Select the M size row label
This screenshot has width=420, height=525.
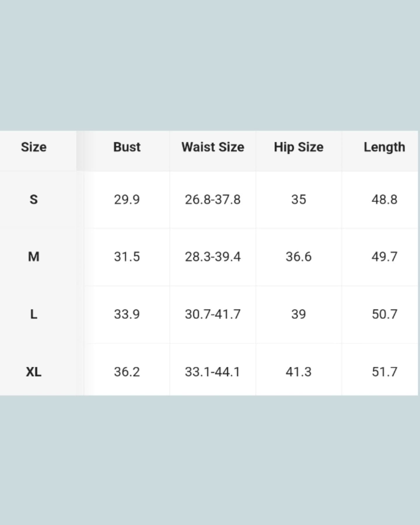pos(34,257)
